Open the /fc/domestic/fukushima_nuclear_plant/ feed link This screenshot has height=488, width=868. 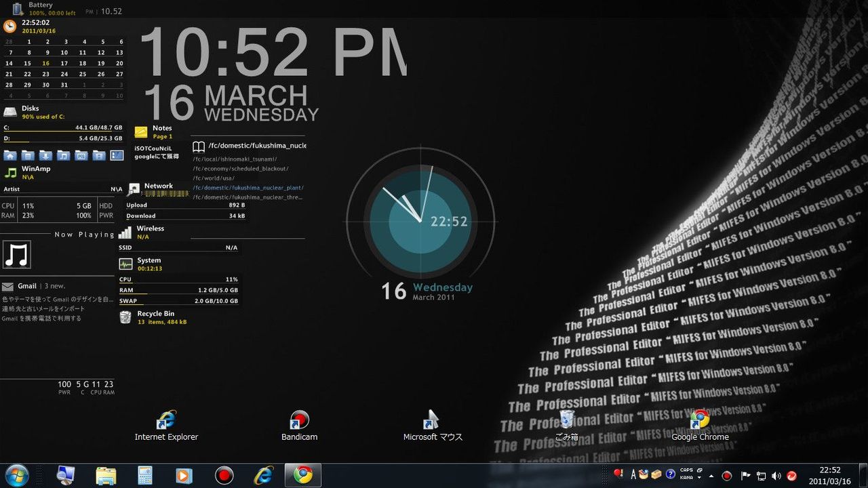[248, 187]
